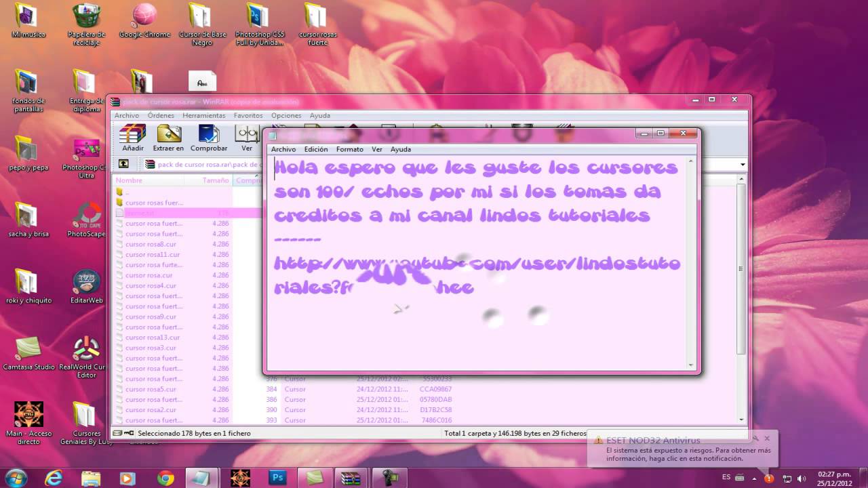Click the Comprobar toolbar icon in WinRAR

[x=209, y=138]
